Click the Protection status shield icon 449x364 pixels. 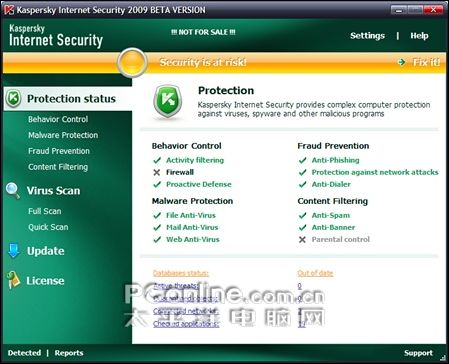pos(14,99)
